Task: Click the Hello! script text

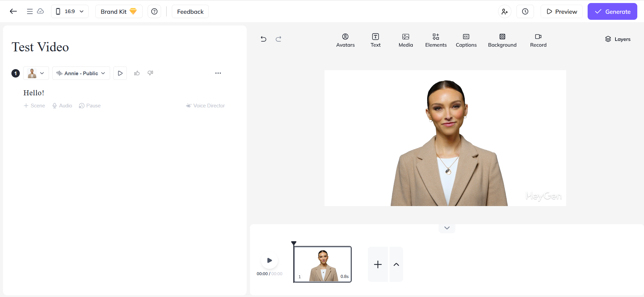Action: tap(34, 93)
